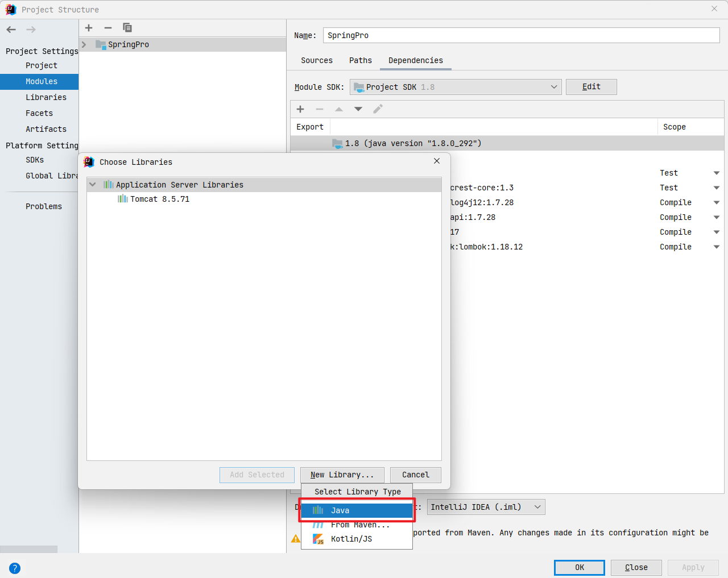Add a dependency with plus icon
This screenshot has width=728, height=578.
(x=300, y=109)
